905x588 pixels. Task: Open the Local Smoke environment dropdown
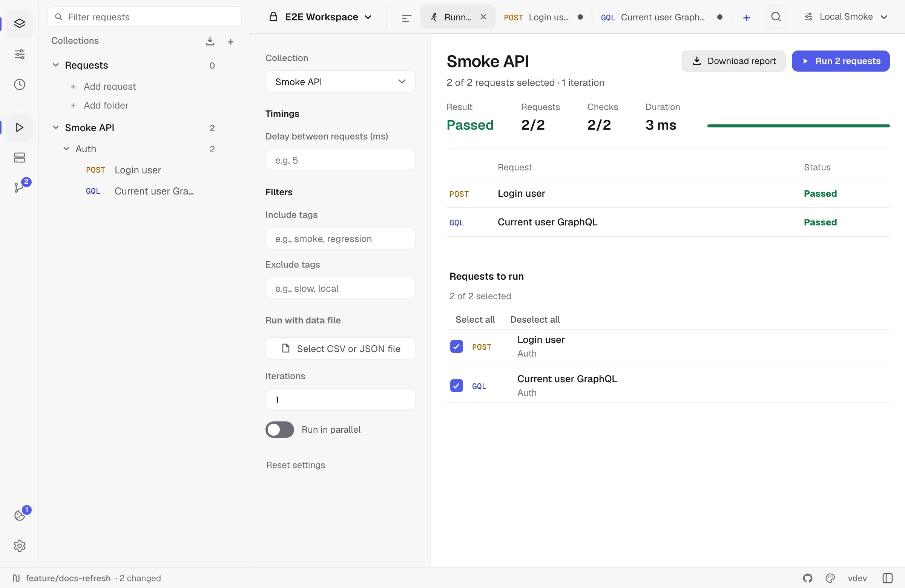pyautogui.click(x=845, y=17)
